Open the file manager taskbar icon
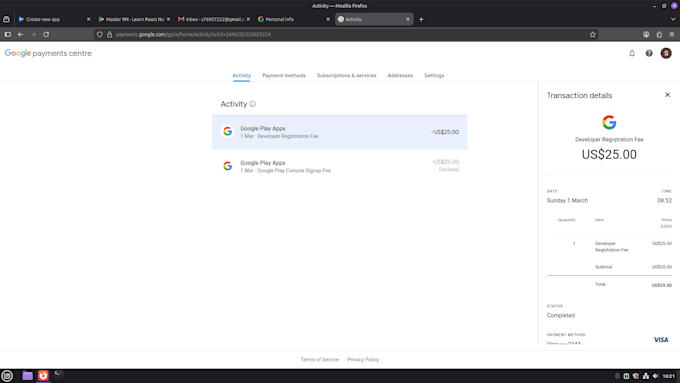The height and width of the screenshot is (383, 680). pyautogui.click(x=27, y=376)
